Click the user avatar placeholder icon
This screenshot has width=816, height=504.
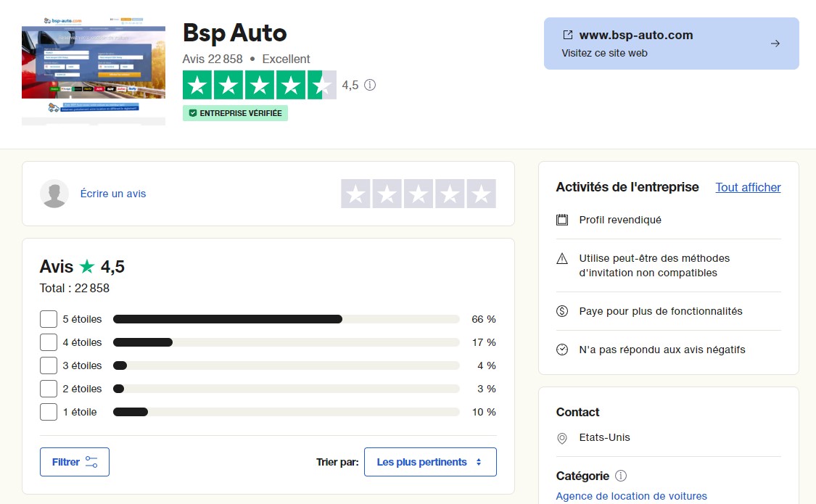[x=54, y=194]
